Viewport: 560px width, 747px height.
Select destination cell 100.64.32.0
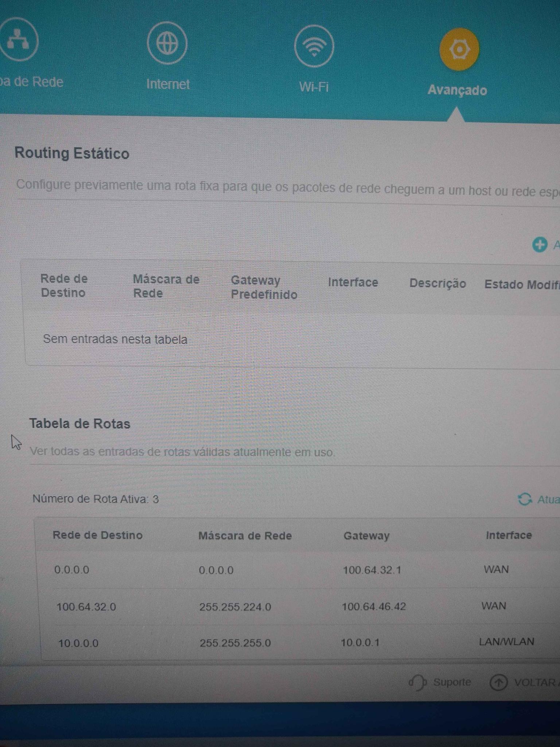coord(86,607)
